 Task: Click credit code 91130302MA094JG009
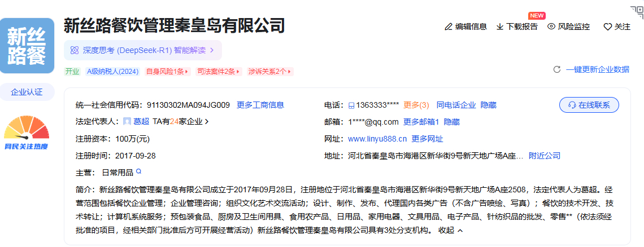188,105
